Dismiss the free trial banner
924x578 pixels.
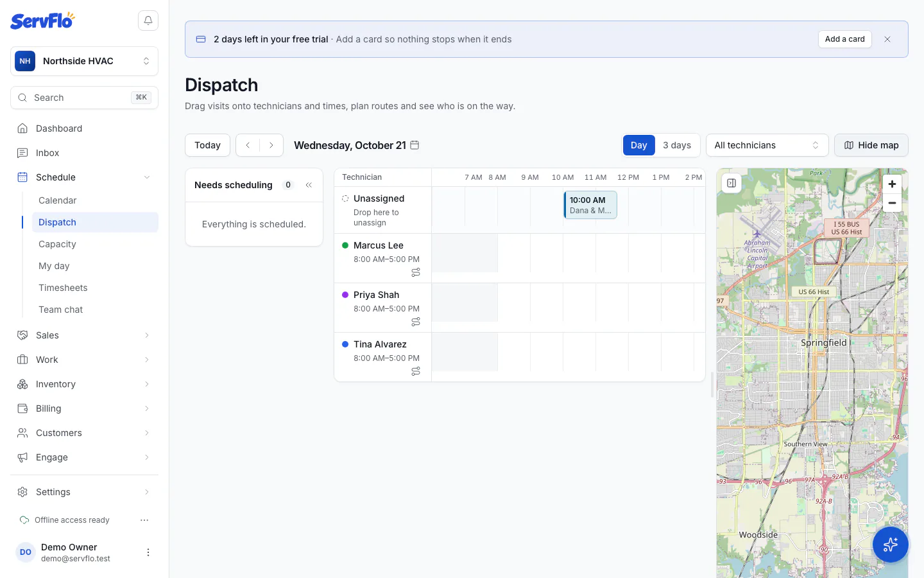click(887, 39)
